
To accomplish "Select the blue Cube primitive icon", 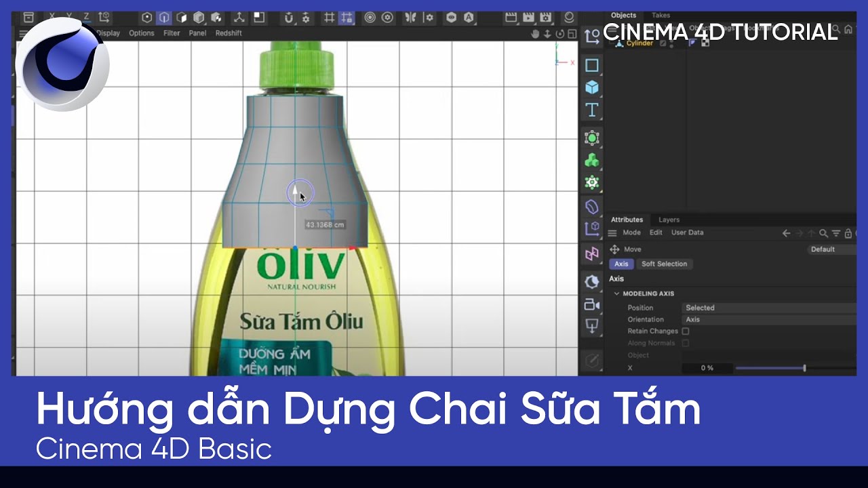I will (x=592, y=87).
